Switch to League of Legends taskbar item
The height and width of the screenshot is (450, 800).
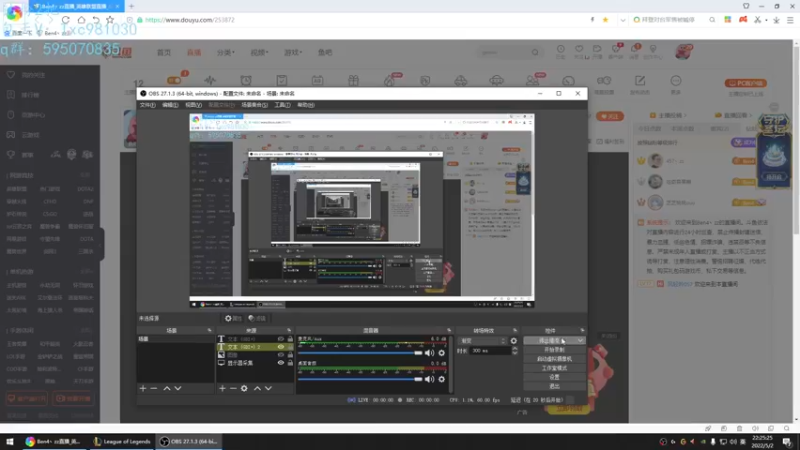(122, 442)
